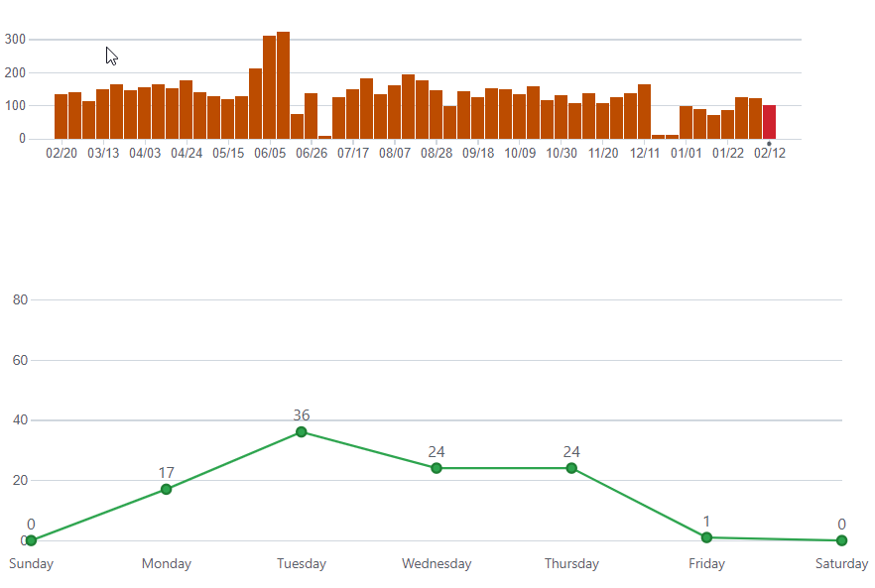Select the tallest bar in the bar chart

(283, 85)
